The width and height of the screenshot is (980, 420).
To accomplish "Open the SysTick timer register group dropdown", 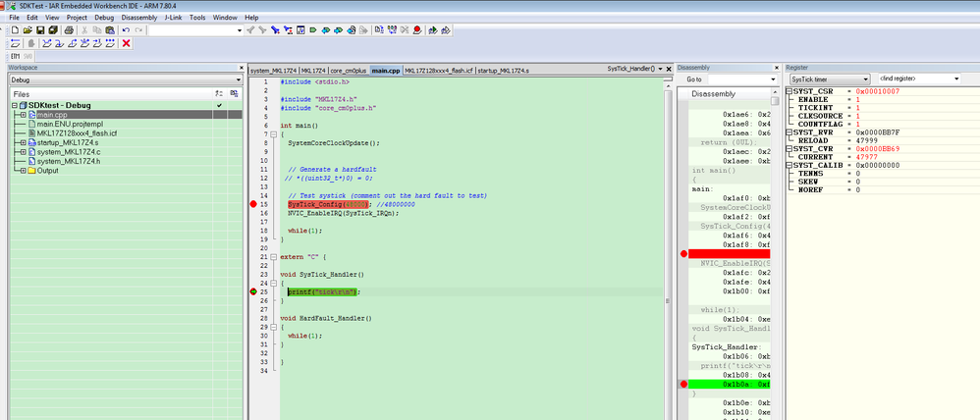I will coord(866,79).
